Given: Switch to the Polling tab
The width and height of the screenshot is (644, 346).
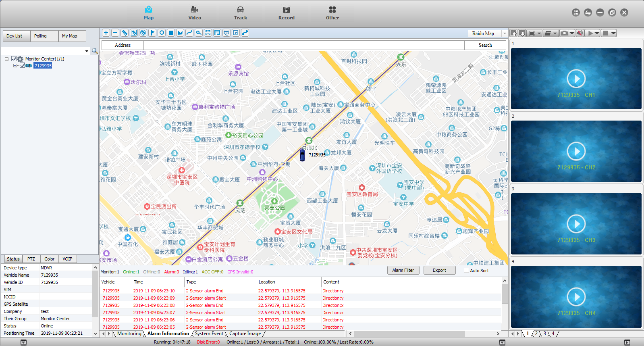Looking at the screenshot, I should [40, 36].
